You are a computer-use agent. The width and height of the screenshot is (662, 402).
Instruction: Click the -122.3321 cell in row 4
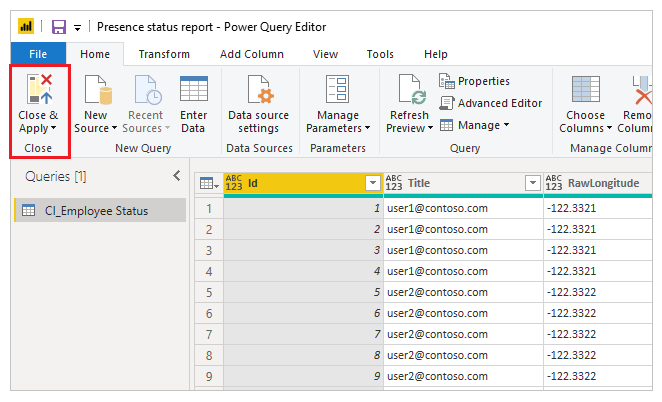(x=598, y=272)
